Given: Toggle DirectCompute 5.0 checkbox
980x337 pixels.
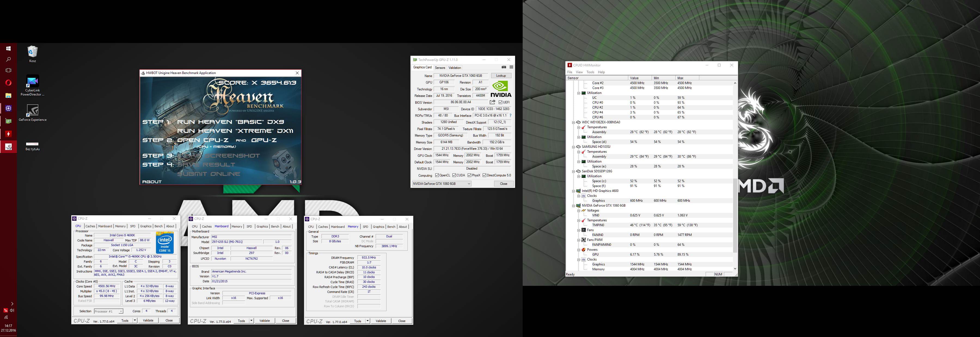Looking at the screenshot, I should coord(484,175).
